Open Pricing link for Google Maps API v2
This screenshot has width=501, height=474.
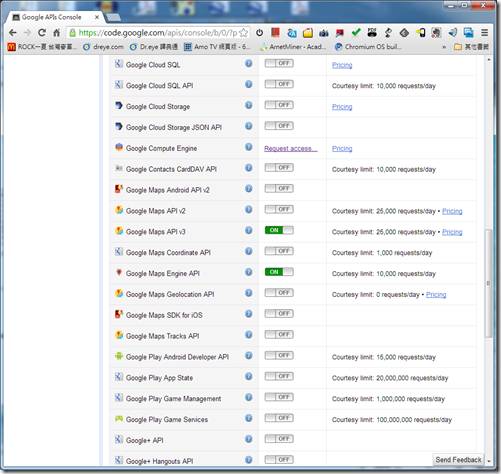452,211
